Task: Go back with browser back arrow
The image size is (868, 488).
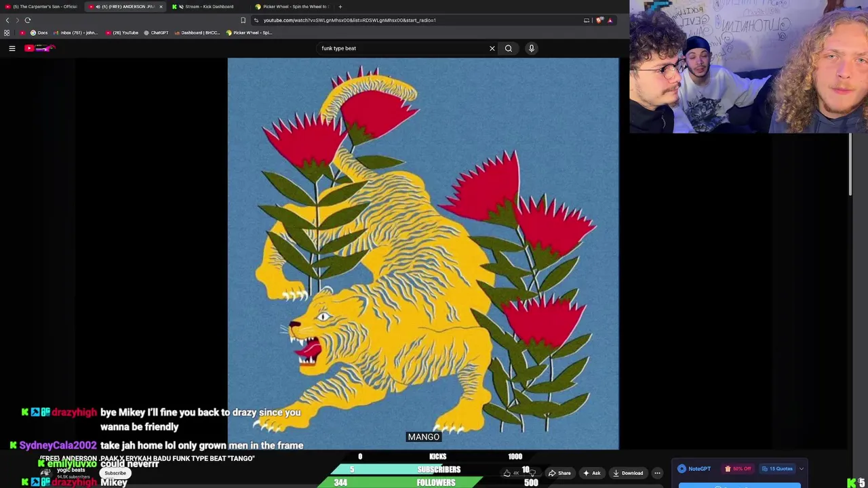Action: [7, 20]
